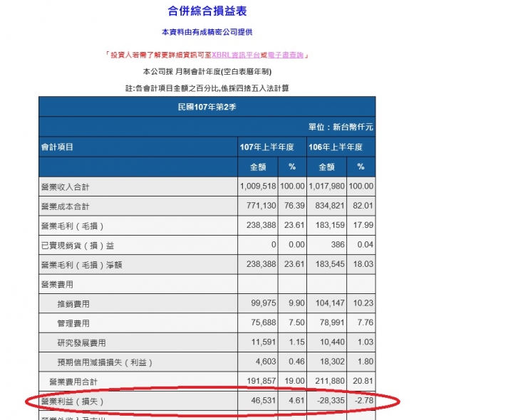The image size is (513, 420).
Task: Click the total operating expense 211,880
Action: [330, 381]
